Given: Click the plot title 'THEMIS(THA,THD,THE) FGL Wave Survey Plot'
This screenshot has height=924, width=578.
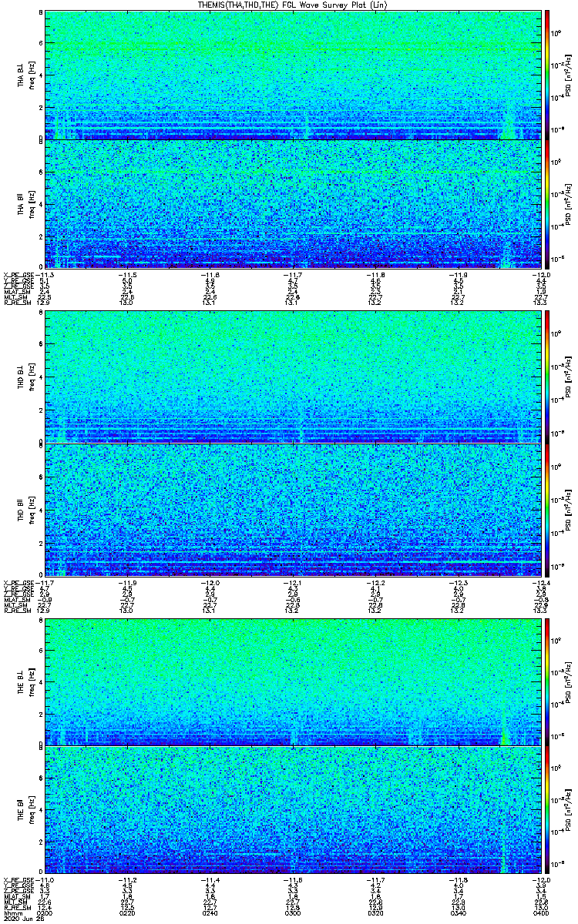Looking at the screenshot, I should (294, 5).
